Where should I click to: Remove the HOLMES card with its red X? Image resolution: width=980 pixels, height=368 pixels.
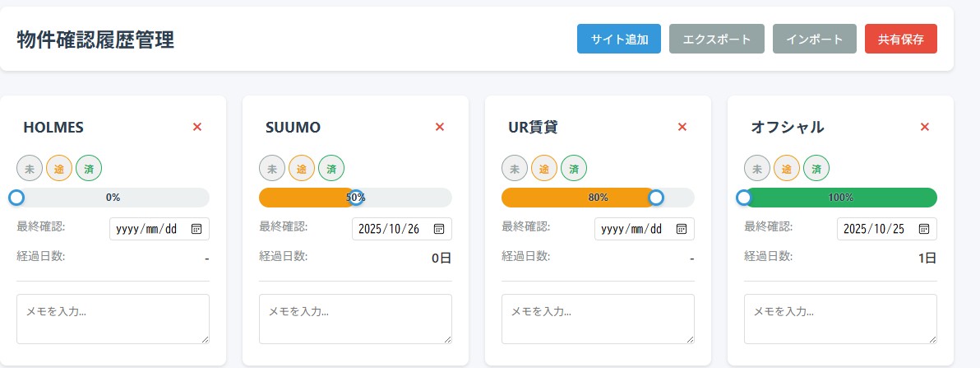coord(196,127)
